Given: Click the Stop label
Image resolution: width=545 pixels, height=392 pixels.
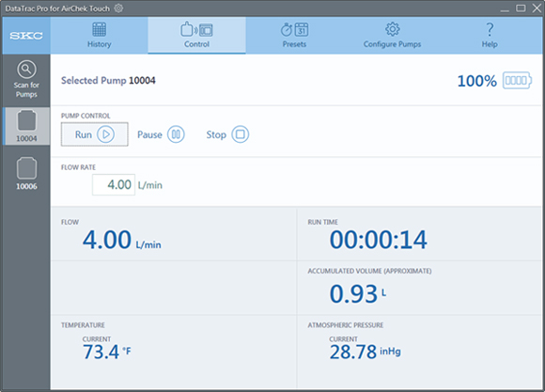Looking at the screenshot, I should coord(216,134).
